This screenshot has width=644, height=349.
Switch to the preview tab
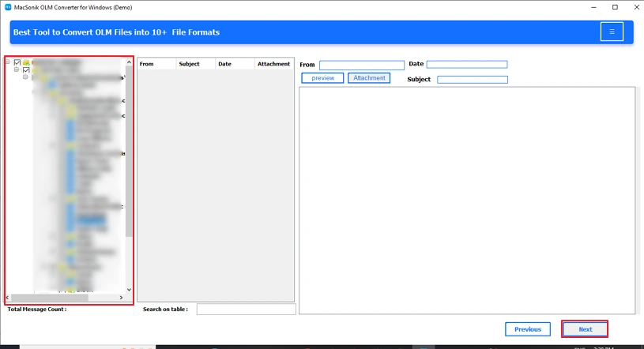coord(322,78)
